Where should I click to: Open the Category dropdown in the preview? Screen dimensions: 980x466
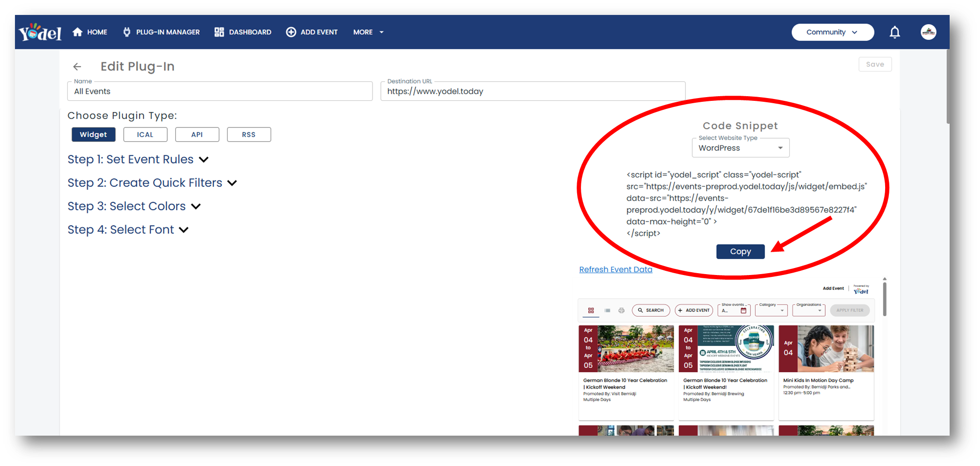point(771,310)
